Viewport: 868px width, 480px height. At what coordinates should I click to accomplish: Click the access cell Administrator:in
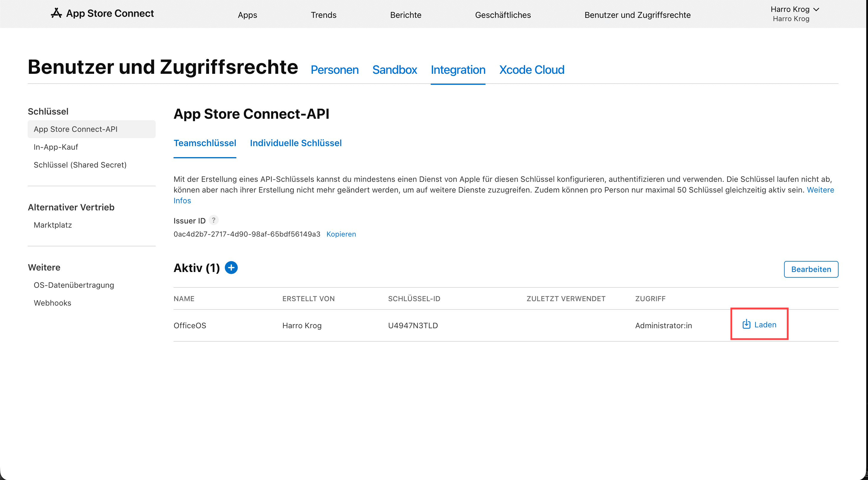pos(664,325)
